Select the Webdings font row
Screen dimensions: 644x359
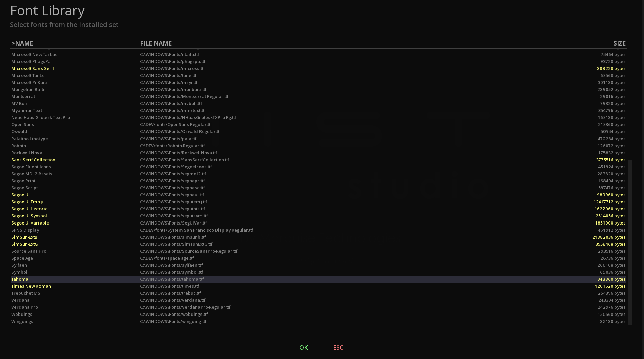pos(318,314)
